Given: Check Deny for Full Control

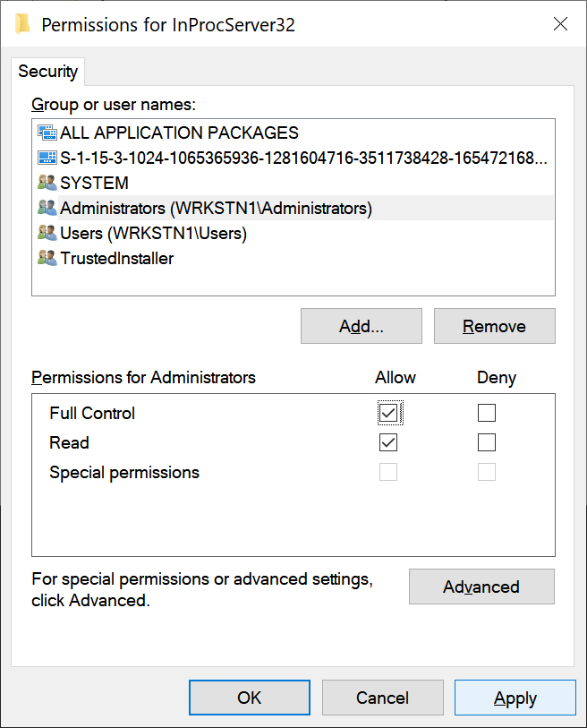Looking at the screenshot, I should (x=487, y=413).
